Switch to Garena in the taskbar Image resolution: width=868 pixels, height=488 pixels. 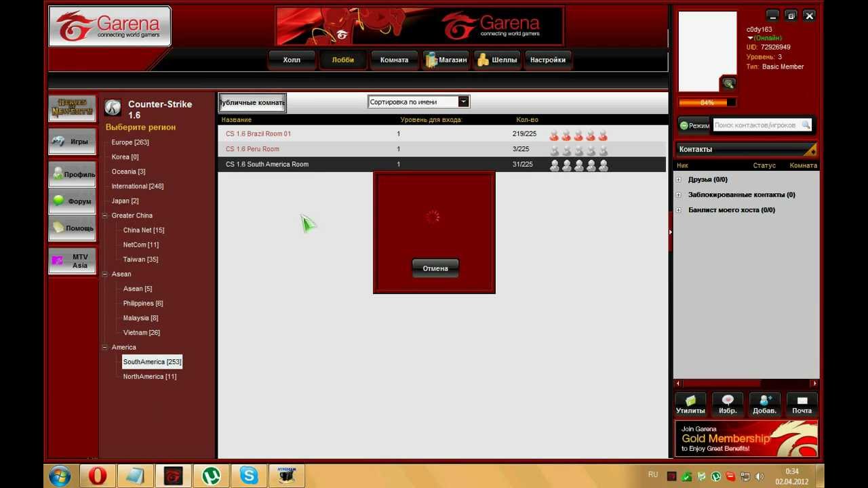(174, 476)
